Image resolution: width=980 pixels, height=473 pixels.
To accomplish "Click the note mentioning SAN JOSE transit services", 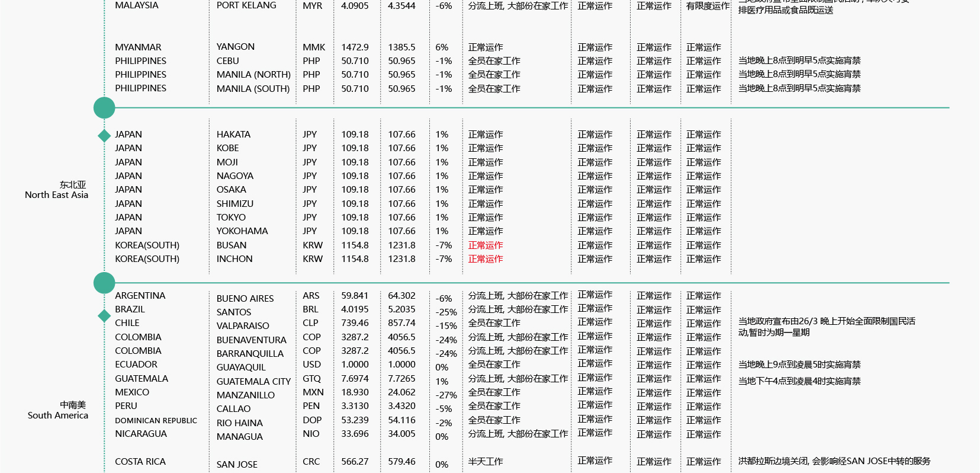I will point(834,461).
